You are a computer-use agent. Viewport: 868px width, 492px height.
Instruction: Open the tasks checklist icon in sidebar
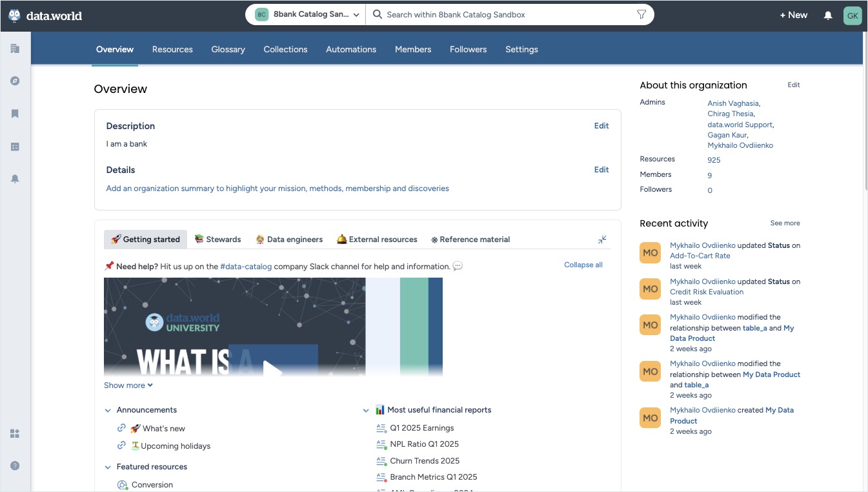pyautogui.click(x=15, y=147)
